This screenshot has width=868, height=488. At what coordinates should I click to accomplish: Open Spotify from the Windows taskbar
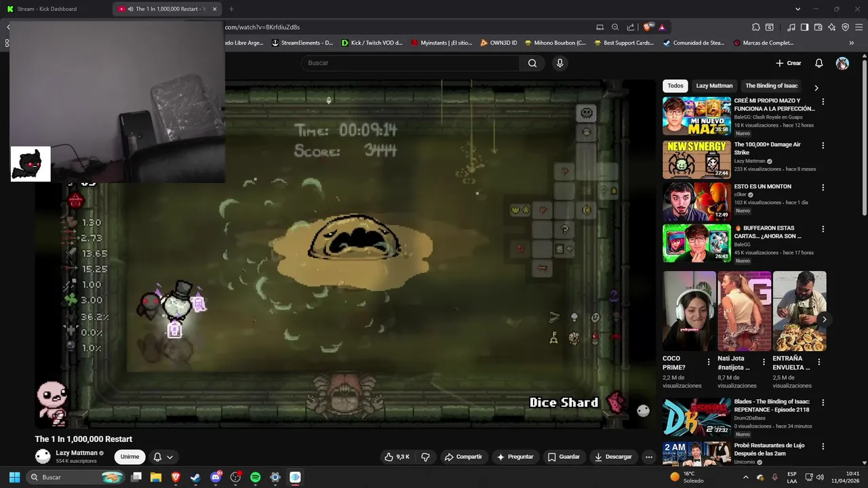click(x=255, y=477)
